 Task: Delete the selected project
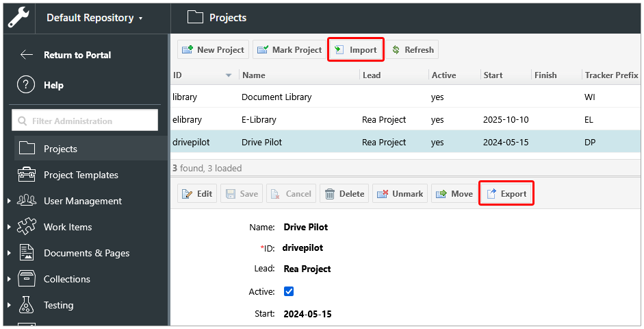[344, 194]
